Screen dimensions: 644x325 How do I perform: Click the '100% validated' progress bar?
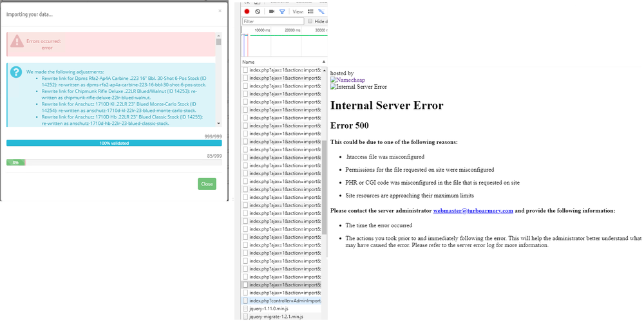114,144
